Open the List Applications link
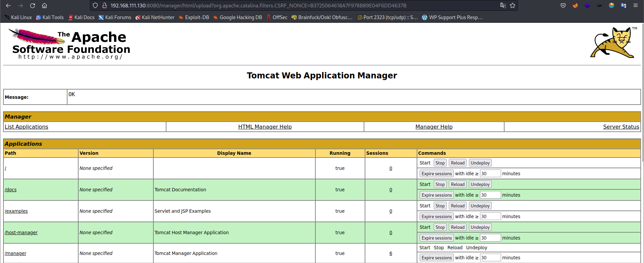The height and width of the screenshot is (263, 644). click(x=26, y=127)
